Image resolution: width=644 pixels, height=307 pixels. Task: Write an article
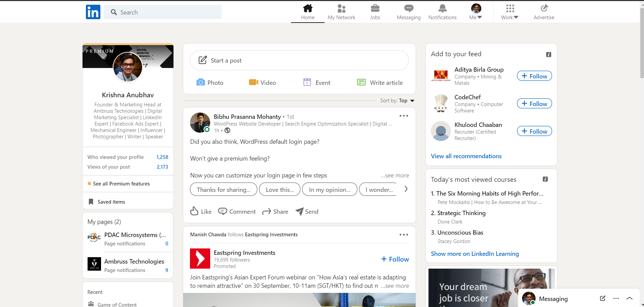(x=380, y=82)
